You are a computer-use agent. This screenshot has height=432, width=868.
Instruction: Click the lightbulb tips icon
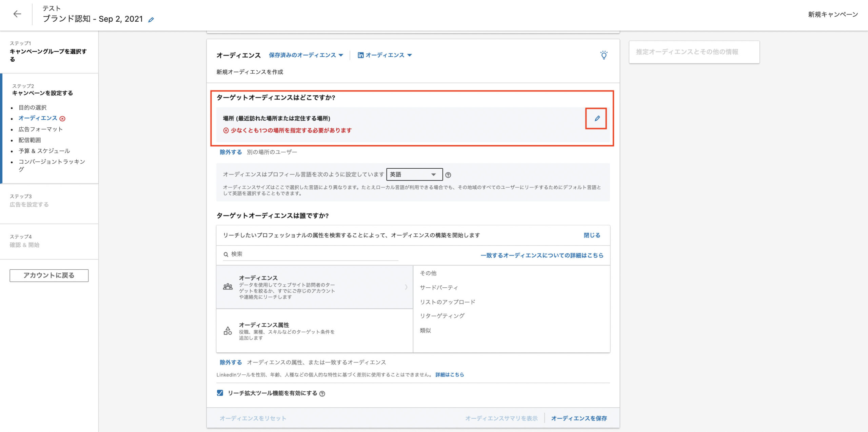coord(604,55)
